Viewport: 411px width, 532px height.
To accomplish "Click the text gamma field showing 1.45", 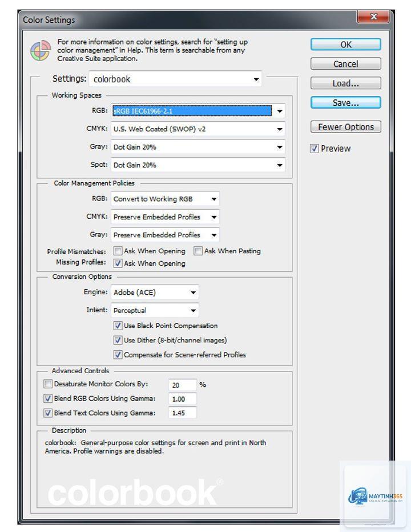I will tap(183, 413).
